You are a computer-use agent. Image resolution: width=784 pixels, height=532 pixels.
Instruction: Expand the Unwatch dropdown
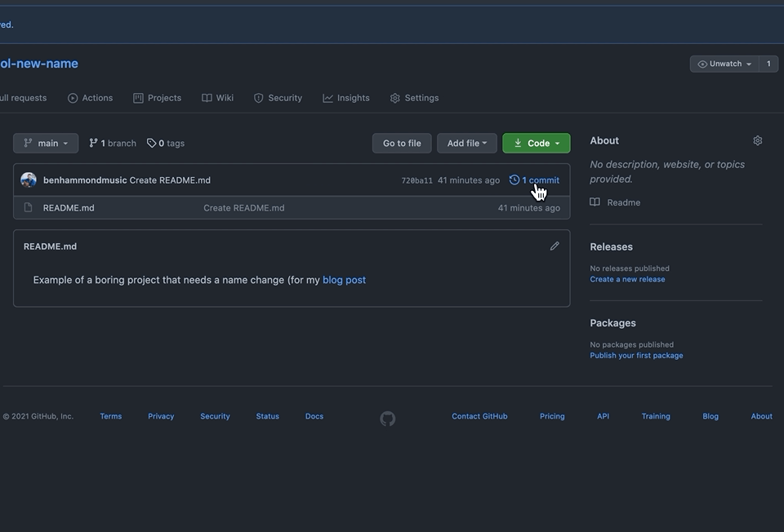pos(724,64)
